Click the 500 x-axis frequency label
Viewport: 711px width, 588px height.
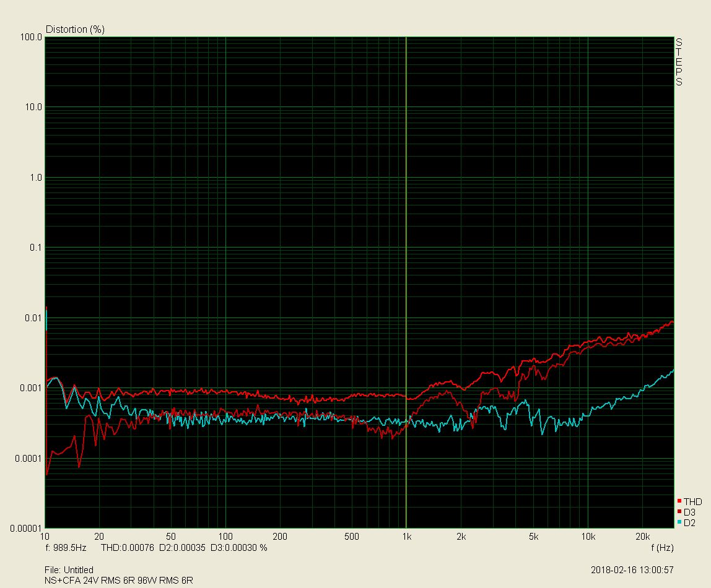(352, 537)
